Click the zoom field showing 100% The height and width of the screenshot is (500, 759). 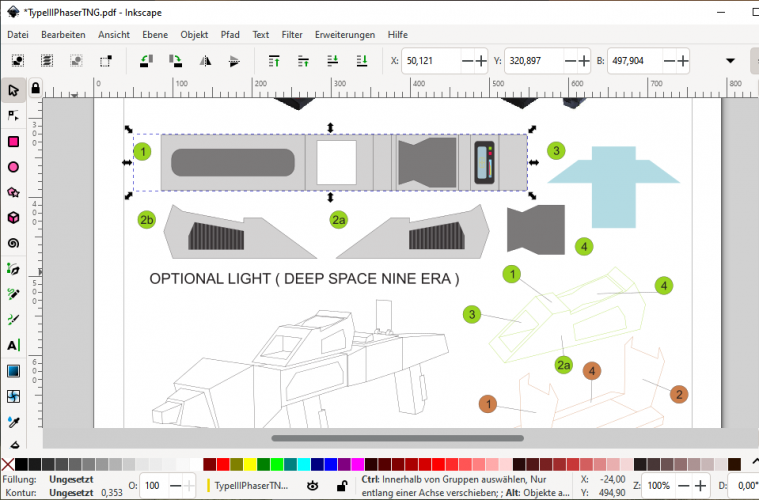point(659,485)
